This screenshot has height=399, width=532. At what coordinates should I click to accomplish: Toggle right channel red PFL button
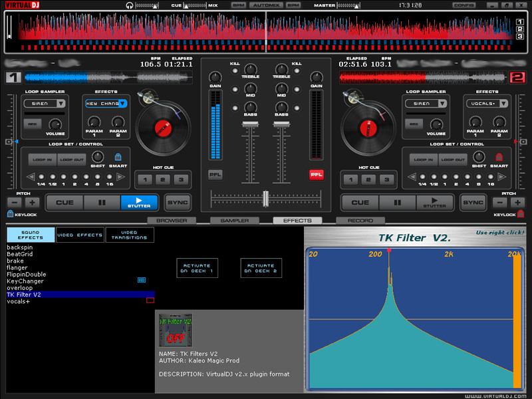pyautogui.click(x=317, y=175)
